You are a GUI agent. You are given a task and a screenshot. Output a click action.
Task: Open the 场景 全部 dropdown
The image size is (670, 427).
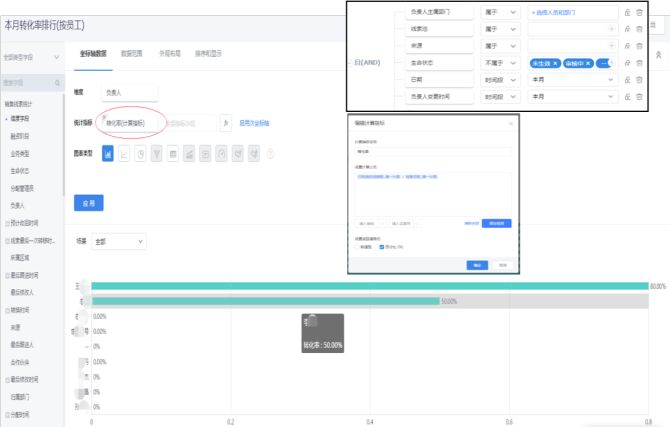pyautogui.click(x=118, y=241)
